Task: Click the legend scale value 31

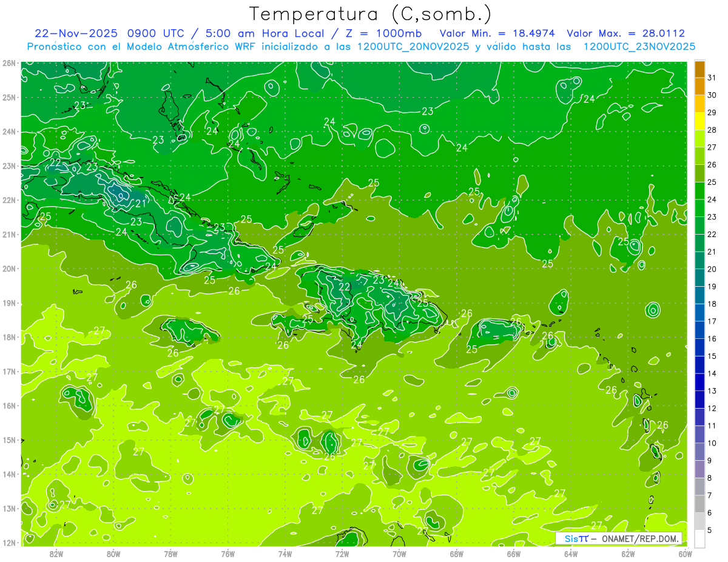Action: click(x=712, y=78)
